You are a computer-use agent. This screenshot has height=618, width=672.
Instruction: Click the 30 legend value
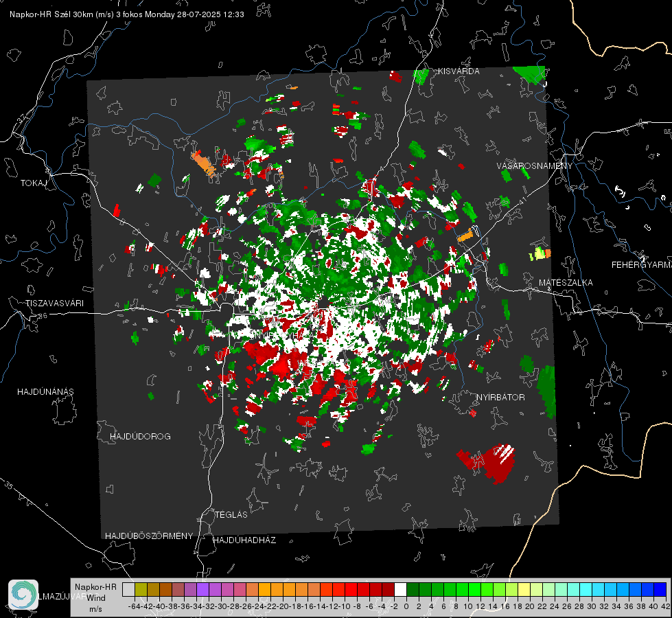[x=592, y=606]
